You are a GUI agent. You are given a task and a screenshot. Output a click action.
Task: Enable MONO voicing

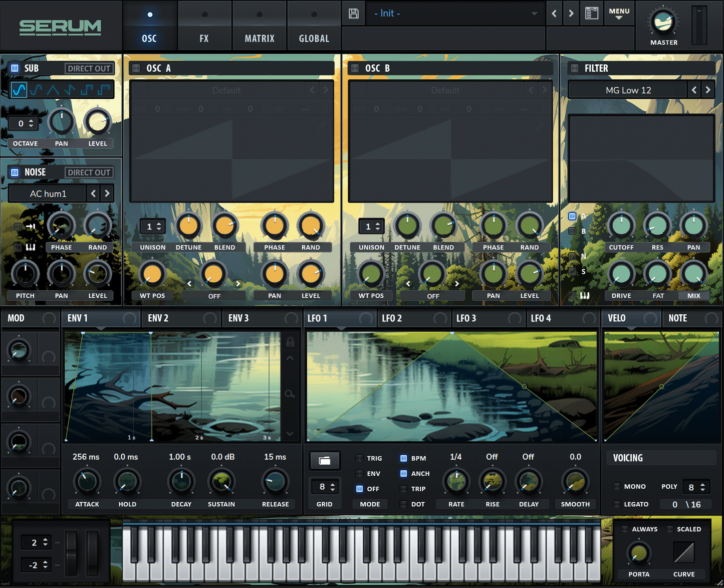tap(617, 486)
